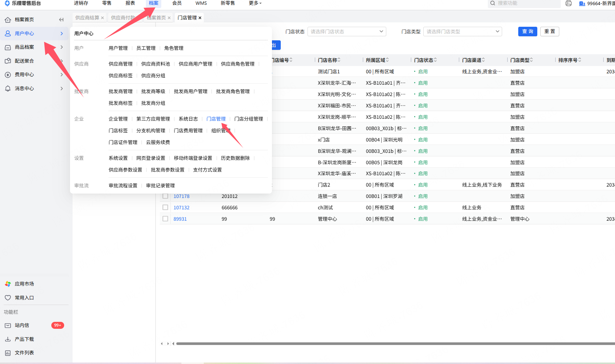Image resolution: width=615 pixels, height=364 pixels.
Task: Open store link 107178
Action: (x=181, y=196)
